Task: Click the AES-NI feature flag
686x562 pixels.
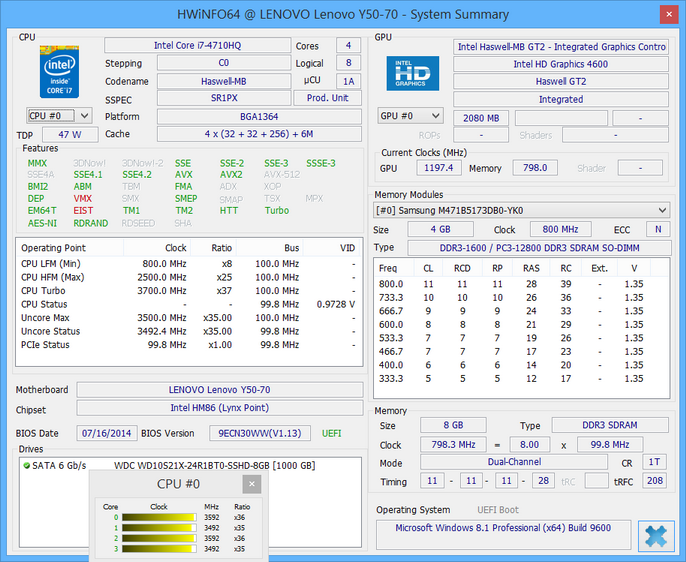Action: click(x=42, y=223)
